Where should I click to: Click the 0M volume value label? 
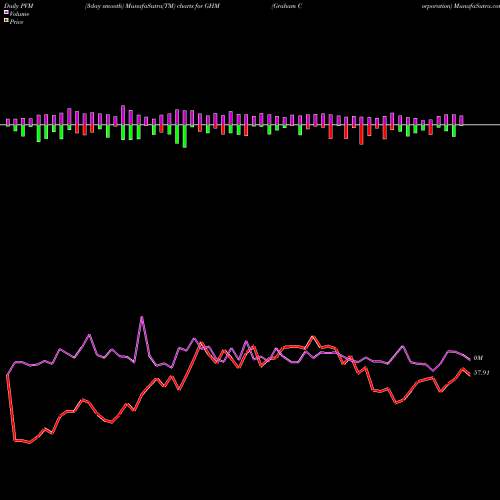(478, 358)
